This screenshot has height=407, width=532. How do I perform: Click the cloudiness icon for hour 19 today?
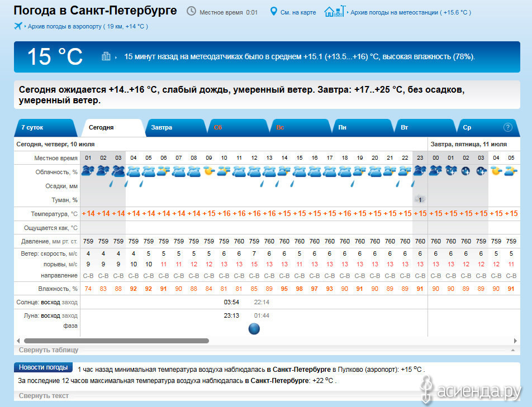[x=360, y=171]
